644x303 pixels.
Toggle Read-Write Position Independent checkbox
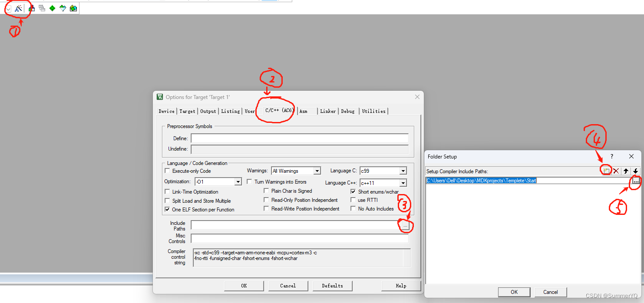[x=267, y=209]
